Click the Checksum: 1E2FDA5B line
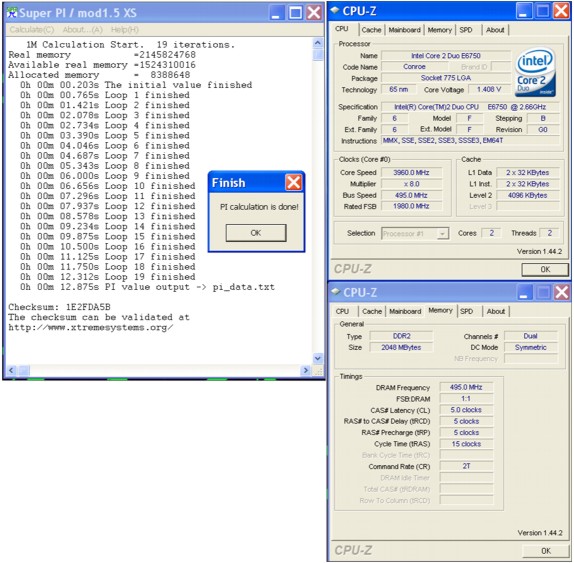This screenshot has height=563, width=574. (x=59, y=307)
